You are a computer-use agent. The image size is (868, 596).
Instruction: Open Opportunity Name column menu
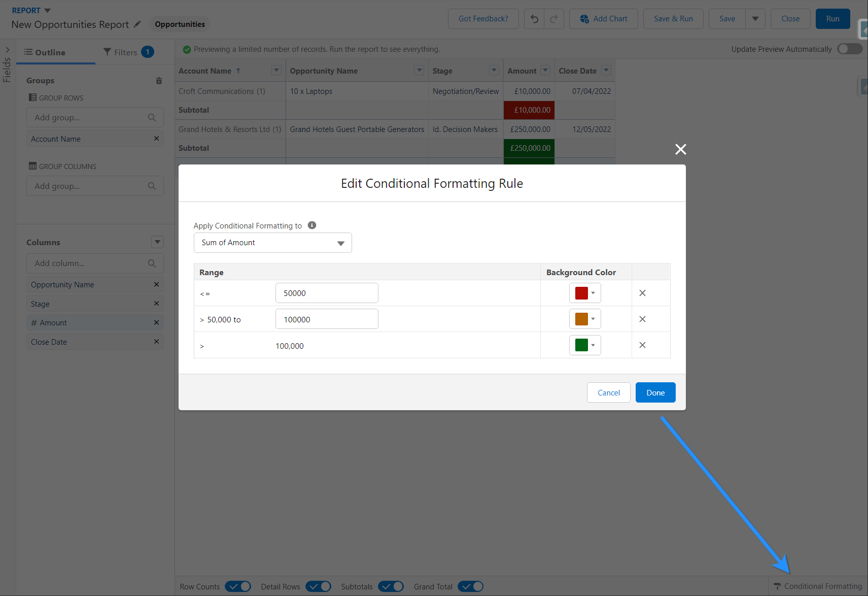pos(419,70)
